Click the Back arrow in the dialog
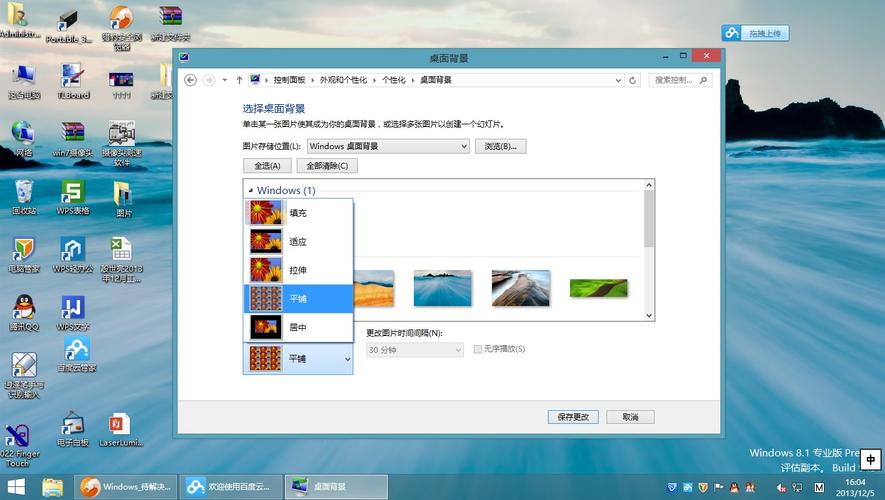Viewport: 885px width, 500px height. point(190,80)
